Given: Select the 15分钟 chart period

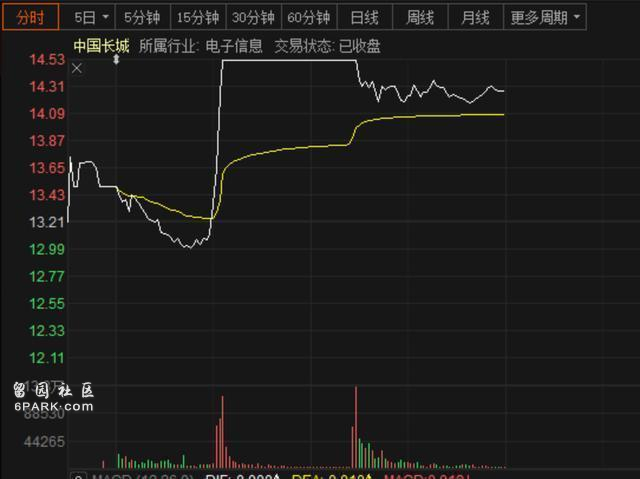Looking at the screenshot, I should click(x=197, y=17).
